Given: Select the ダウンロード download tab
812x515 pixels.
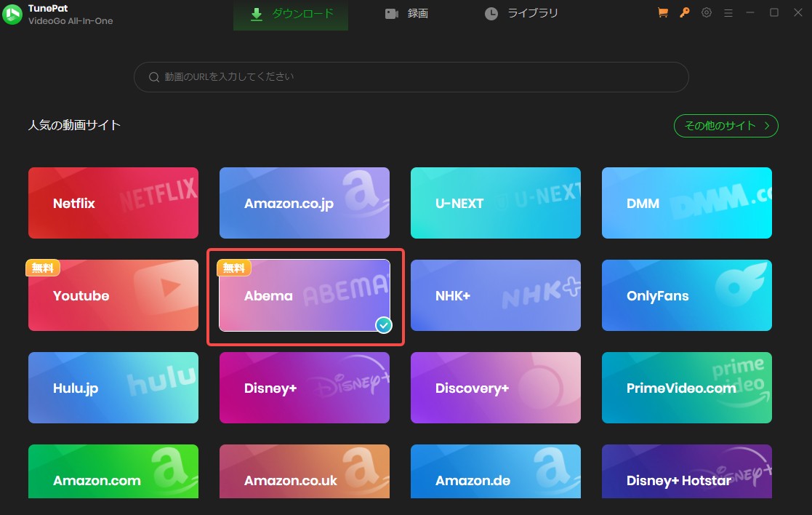Looking at the screenshot, I should pyautogui.click(x=290, y=12).
